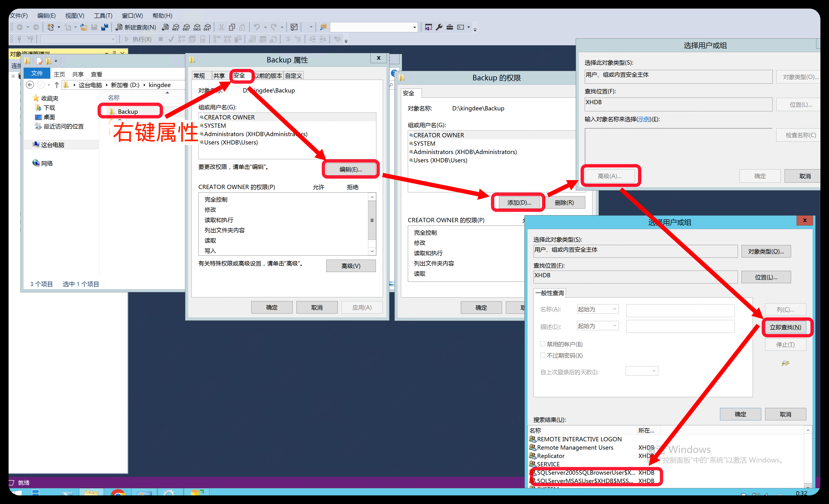Click the 新建查询(N) new query button

coord(136,27)
